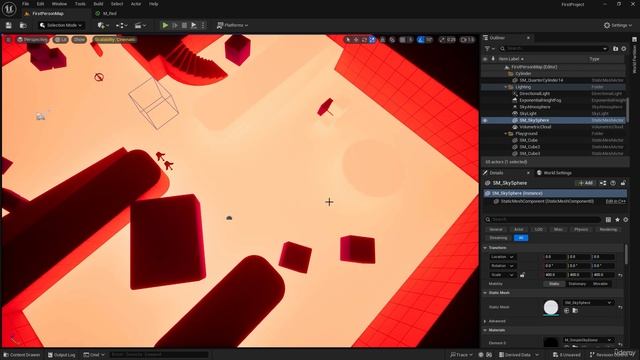Set Mobility to Stationary

(x=577, y=284)
